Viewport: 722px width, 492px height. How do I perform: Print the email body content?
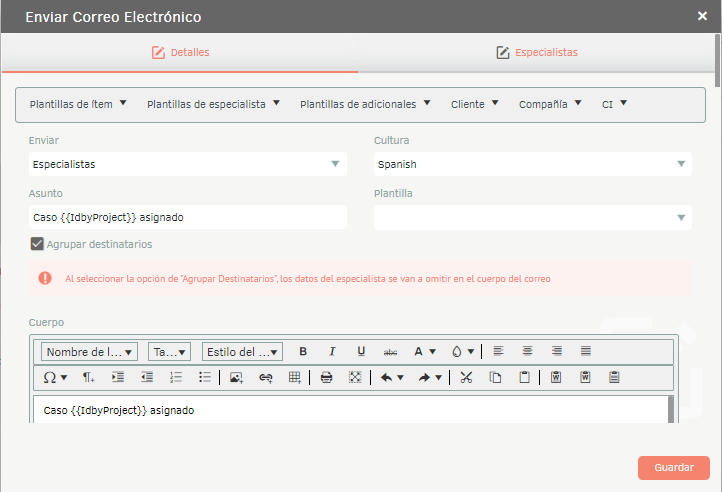(326, 377)
